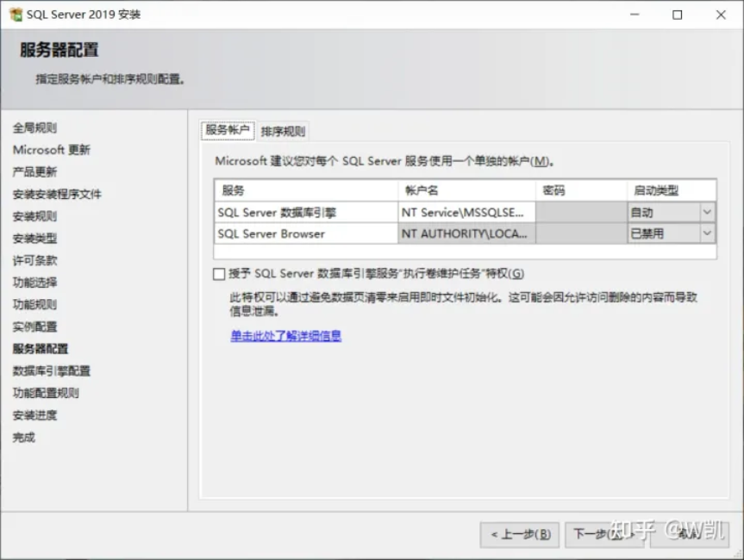Select 安装规则 step in sidebar
Screen dimensions: 744x560
[34, 216]
